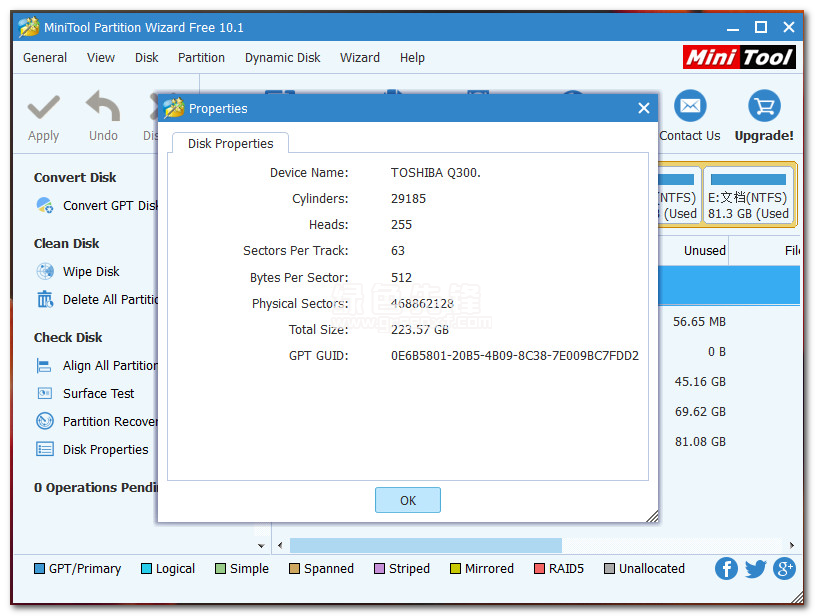The image size is (815, 616).
Task: Click the Unused column header
Action: (x=704, y=251)
